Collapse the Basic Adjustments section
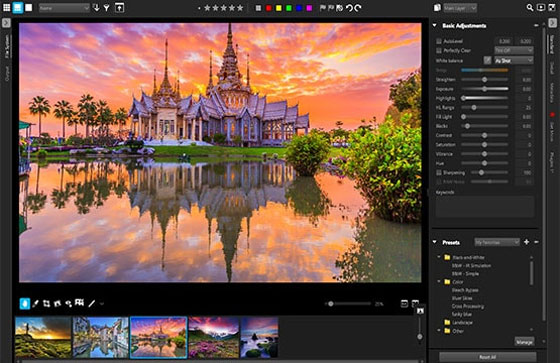 [x=435, y=25]
